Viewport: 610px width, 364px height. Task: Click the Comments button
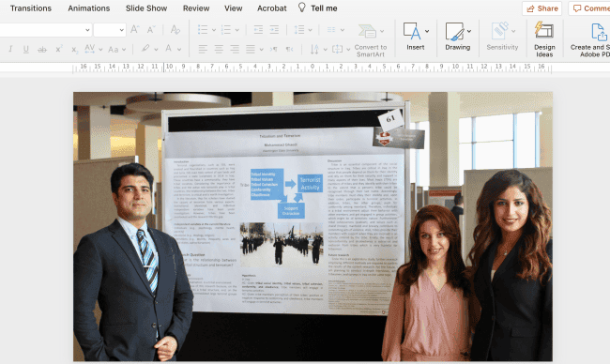click(x=589, y=8)
